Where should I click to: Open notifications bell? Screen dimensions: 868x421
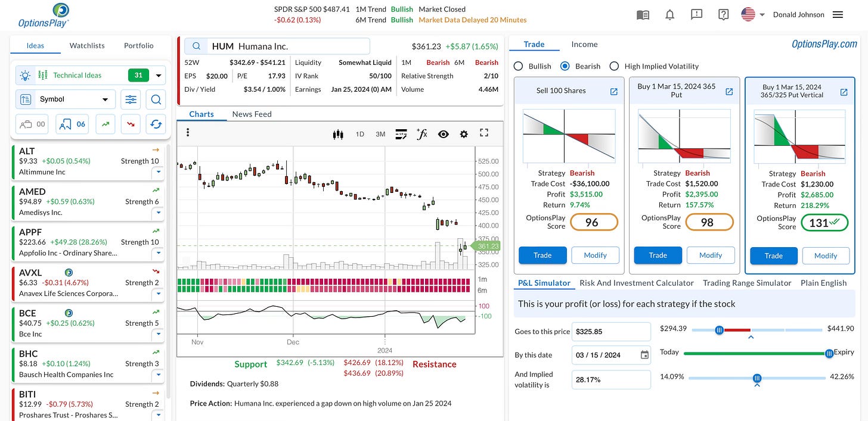(x=669, y=15)
